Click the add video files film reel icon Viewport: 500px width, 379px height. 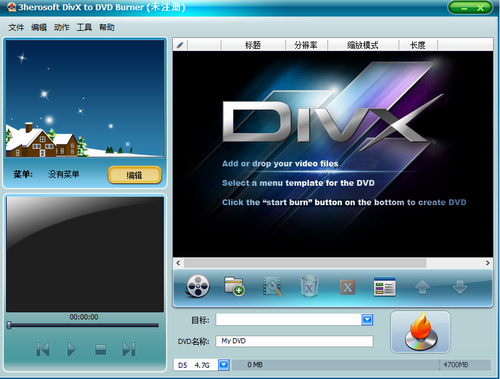(x=198, y=286)
